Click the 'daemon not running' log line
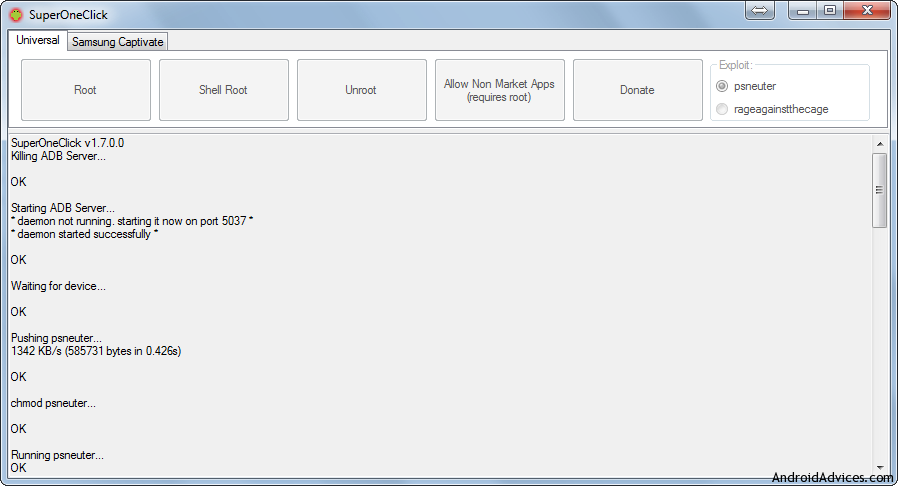Viewport: 898px width, 486px height. [x=132, y=221]
